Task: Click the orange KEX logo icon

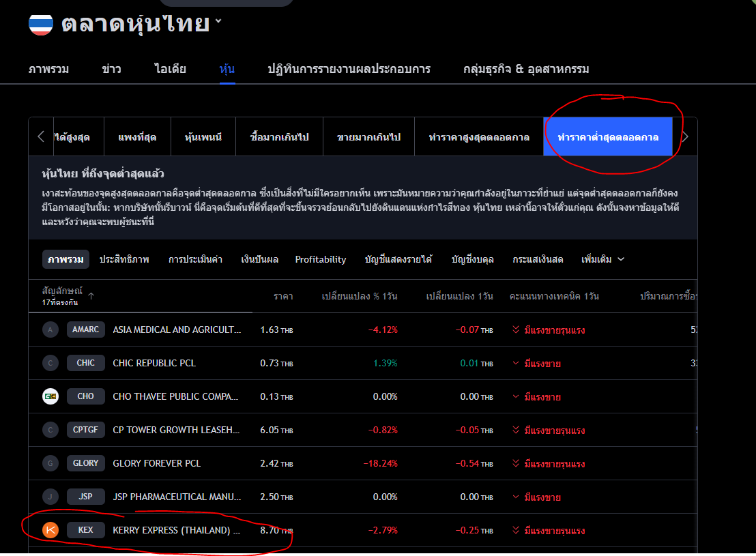Action: (50, 530)
